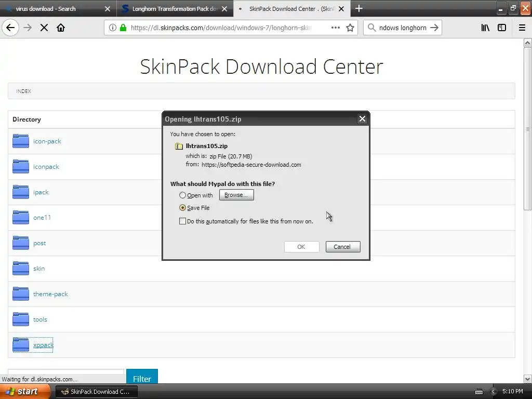This screenshot has width=532, height=399.
Task: Close the Opening lhtrans105.zip dialog
Action: (x=362, y=119)
